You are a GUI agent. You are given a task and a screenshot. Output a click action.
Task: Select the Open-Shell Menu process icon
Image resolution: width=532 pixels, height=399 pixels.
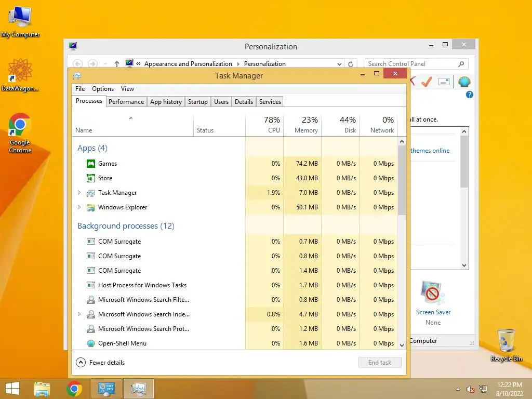point(90,343)
